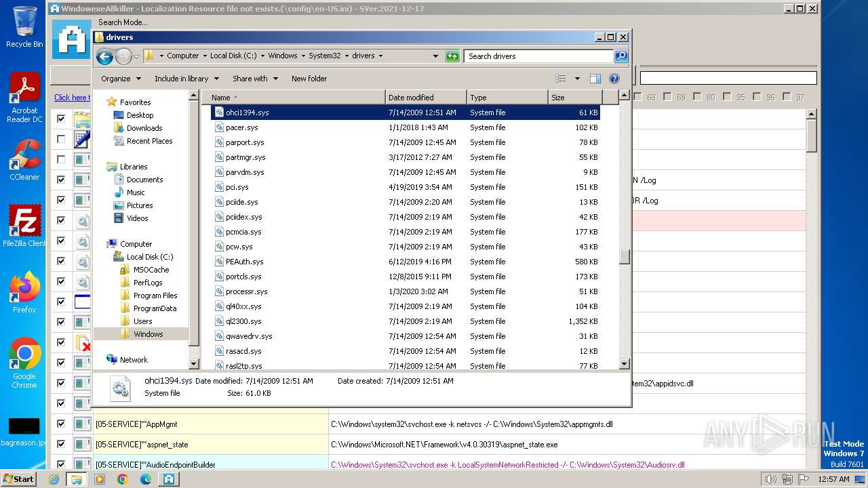Viewport: 868px width, 488px height.
Task: Click Chrome icon in taskbar
Action: (x=123, y=479)
